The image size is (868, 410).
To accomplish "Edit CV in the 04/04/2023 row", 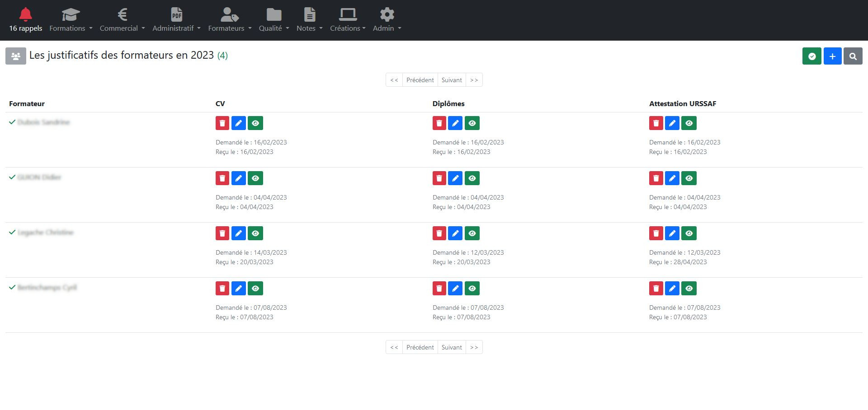I will coord(239,178).
